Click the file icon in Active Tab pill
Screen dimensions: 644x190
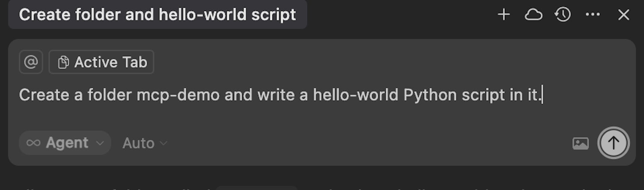(x=63, y=62)
